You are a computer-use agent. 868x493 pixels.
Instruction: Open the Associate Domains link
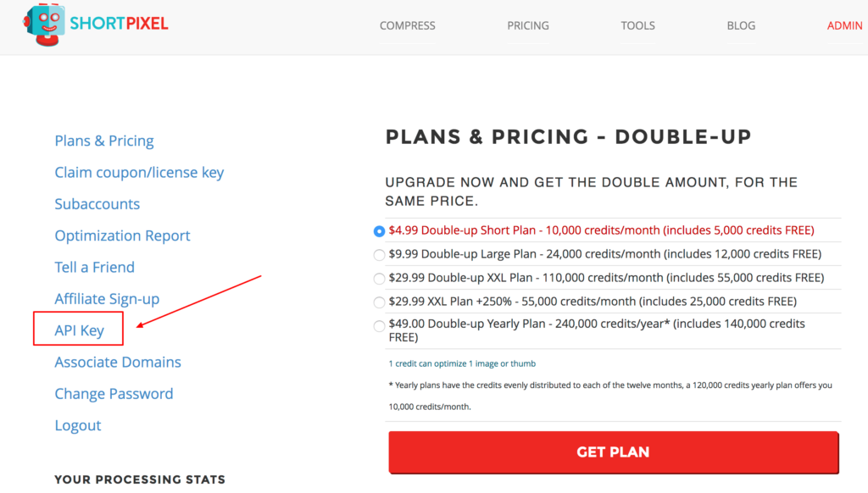(x=118, y=362)
